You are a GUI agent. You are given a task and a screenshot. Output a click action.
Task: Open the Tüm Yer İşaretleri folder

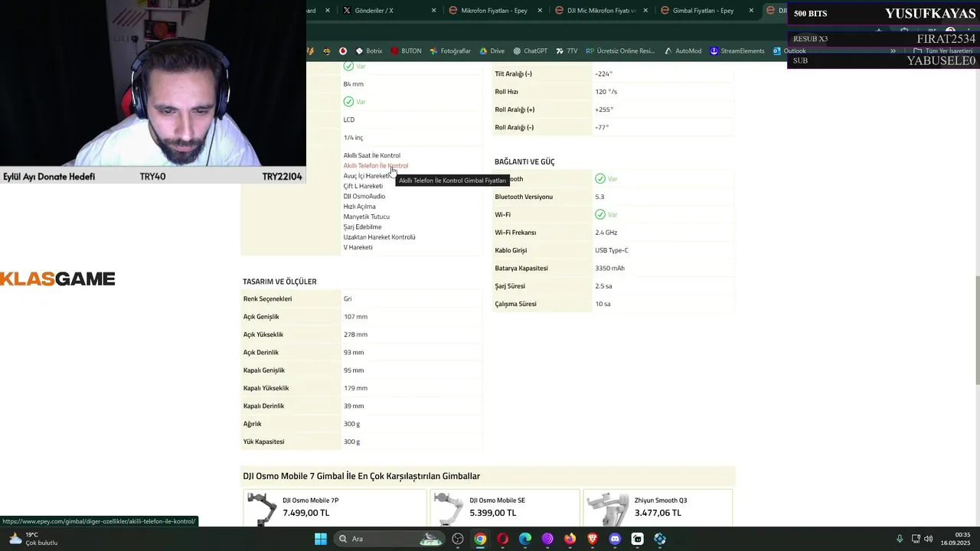943,51
